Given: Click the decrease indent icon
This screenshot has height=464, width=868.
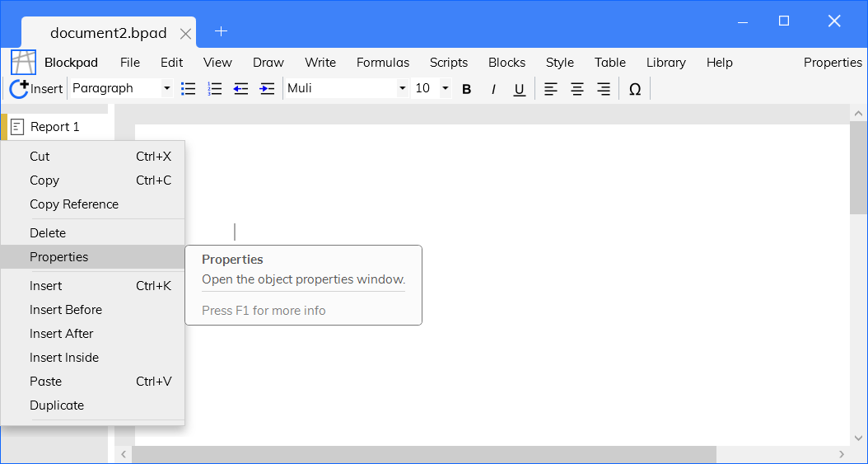Looking at the screenshot, I should click(240, 88).
